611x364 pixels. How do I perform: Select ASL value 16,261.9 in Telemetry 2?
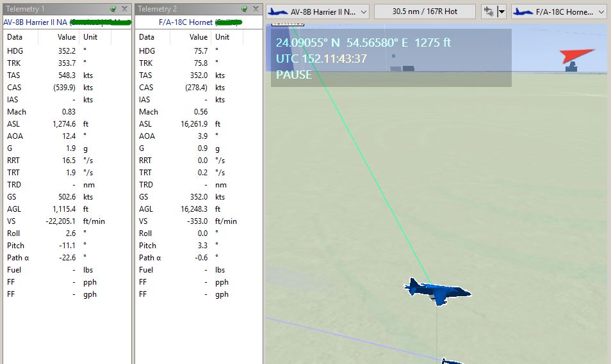click(195, 124)
